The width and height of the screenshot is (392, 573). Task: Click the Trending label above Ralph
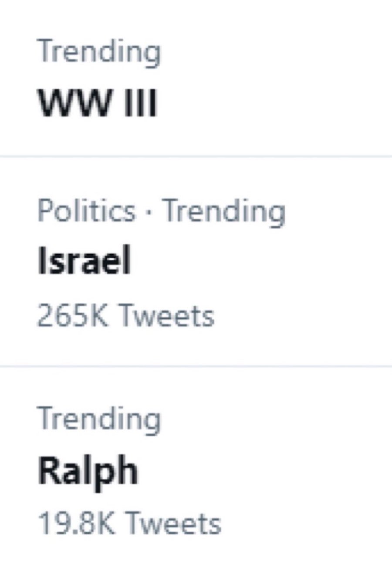(x=99, y=419)
